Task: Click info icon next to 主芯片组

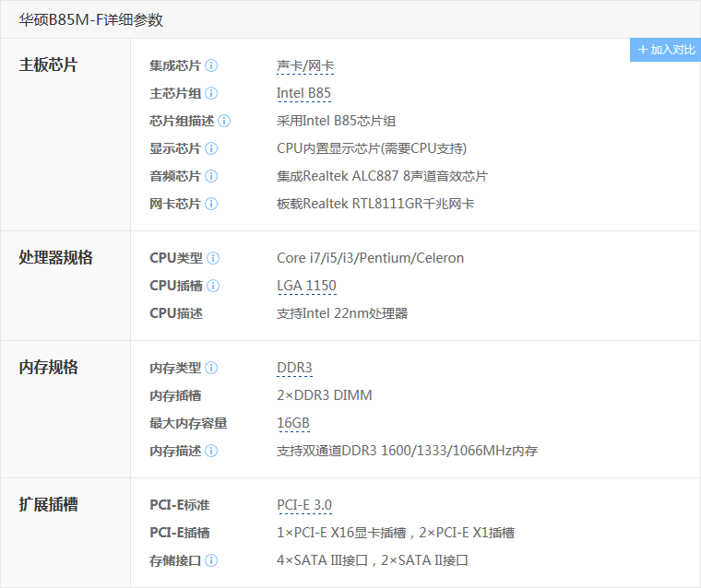Action: point(211,93)
